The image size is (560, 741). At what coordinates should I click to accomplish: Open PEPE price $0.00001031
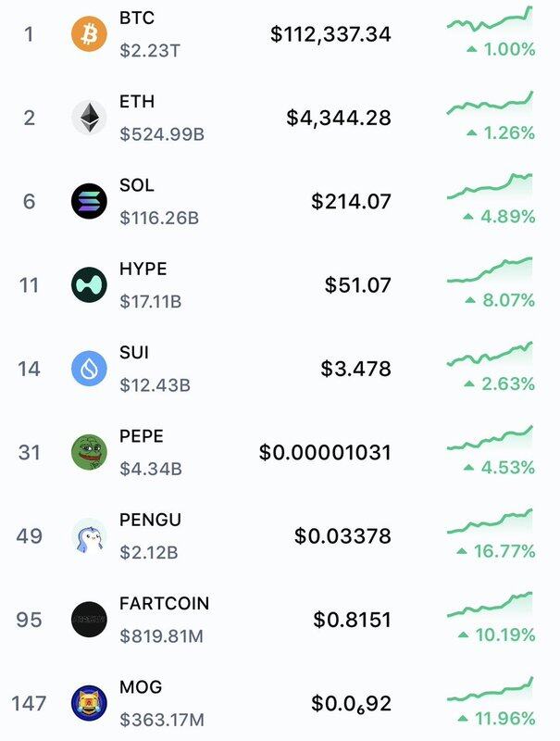click(x=325, y=453)
